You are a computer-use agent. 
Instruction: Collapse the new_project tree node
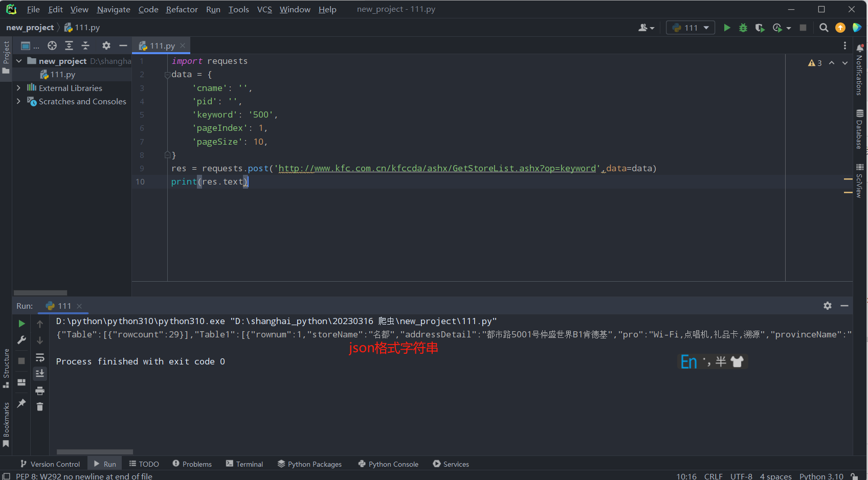coord(19,61)
